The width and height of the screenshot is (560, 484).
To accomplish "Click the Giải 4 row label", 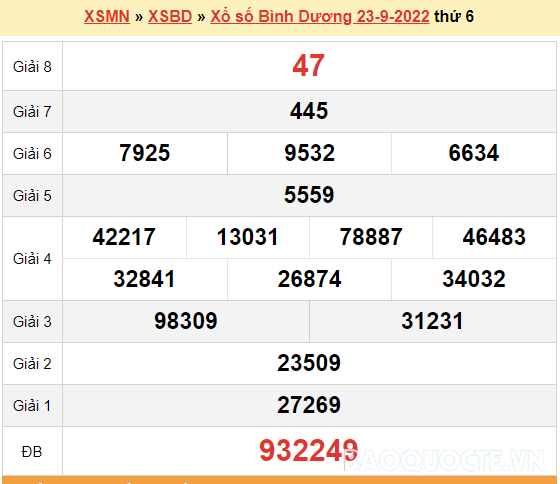I will (32, 259).
